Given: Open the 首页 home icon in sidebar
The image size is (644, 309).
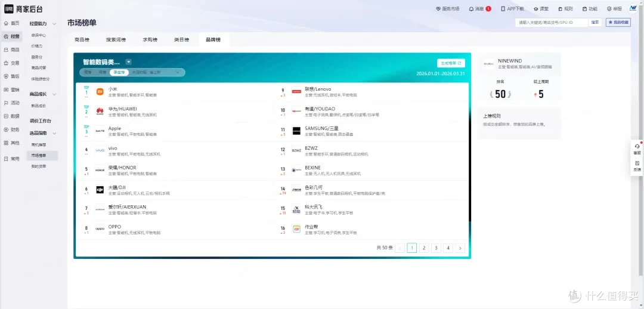Looking at the screenshot, I should pyautogui.click(x=6, y=23).
